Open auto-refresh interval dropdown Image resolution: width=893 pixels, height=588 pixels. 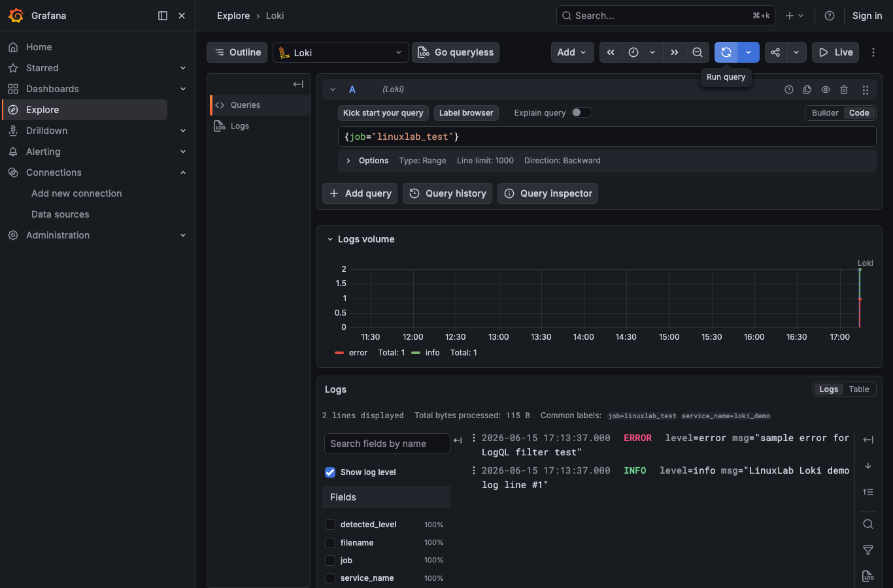(749, 52)
